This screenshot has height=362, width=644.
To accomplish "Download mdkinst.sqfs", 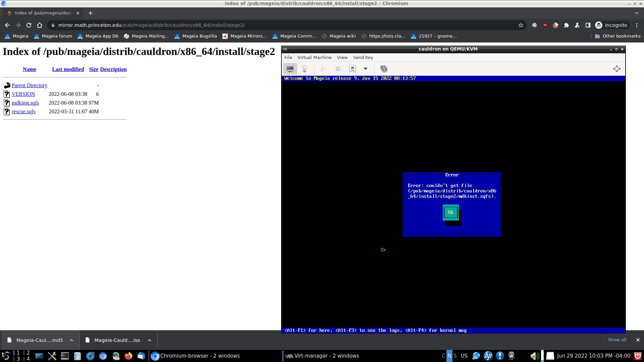I will (25, 103).
